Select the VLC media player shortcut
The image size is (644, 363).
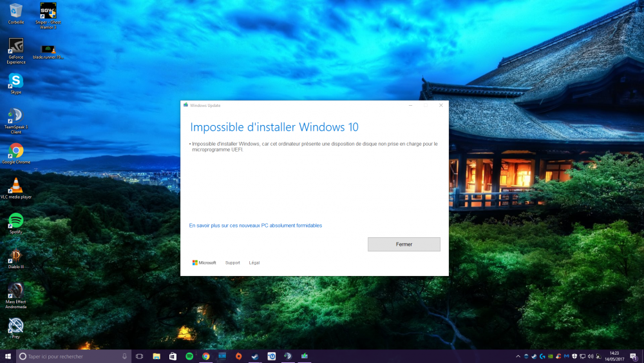tap(16, 188)
